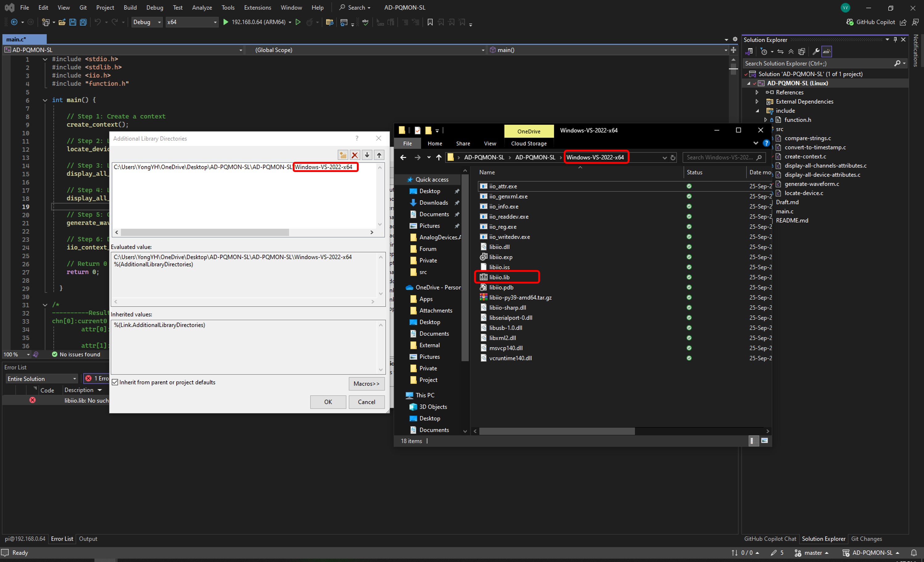Click the Find in Files toolbar icon

330,22
